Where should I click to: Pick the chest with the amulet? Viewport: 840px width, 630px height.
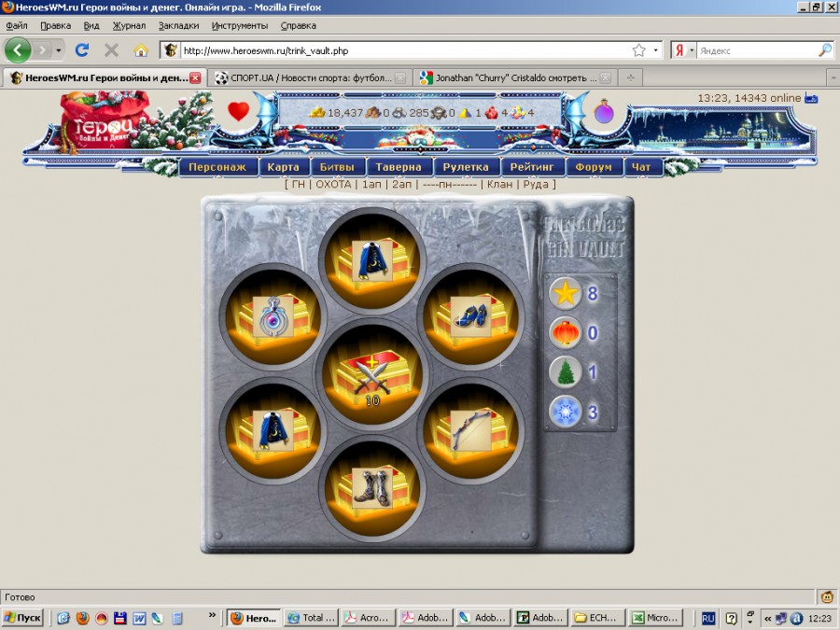click(x=272, y=315)
